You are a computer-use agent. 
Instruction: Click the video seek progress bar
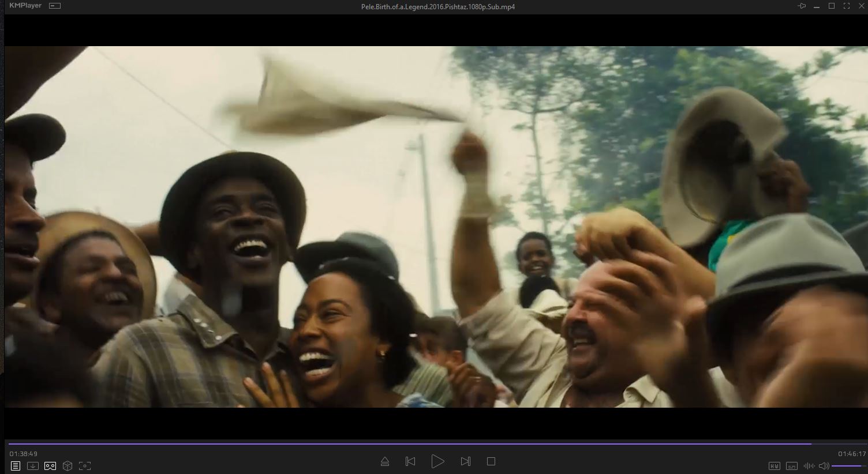[404, 444]
